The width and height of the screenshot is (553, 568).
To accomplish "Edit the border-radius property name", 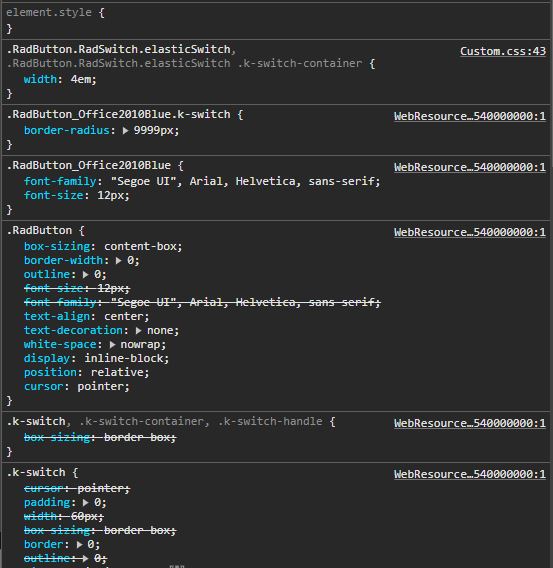I will (67, 130).
